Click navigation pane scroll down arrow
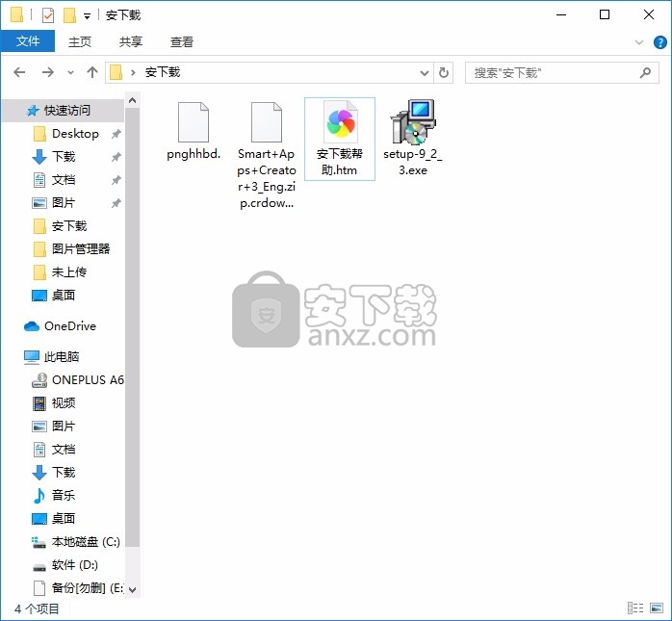672x621 pixels. click(133, 590)
